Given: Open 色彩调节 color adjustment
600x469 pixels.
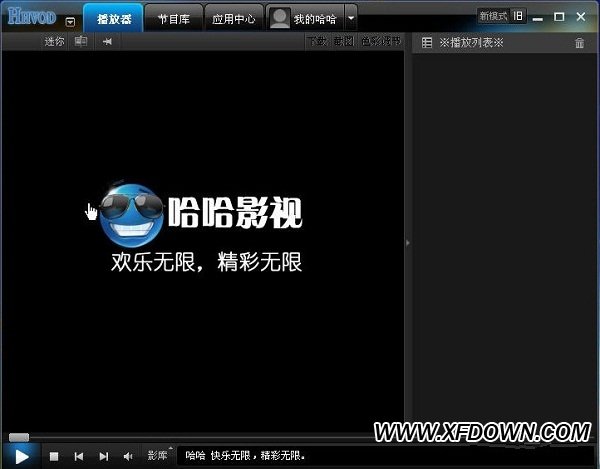Looking at the screenshot, I should (x=380, y=41).
